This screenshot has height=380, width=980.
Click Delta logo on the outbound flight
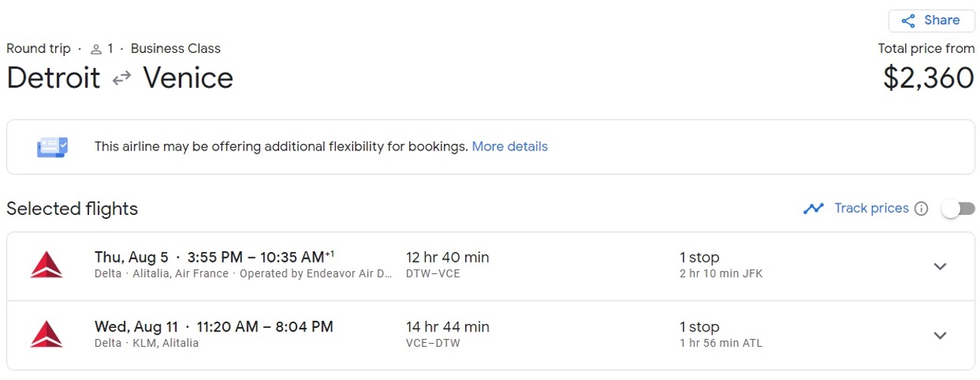(46, 266)
